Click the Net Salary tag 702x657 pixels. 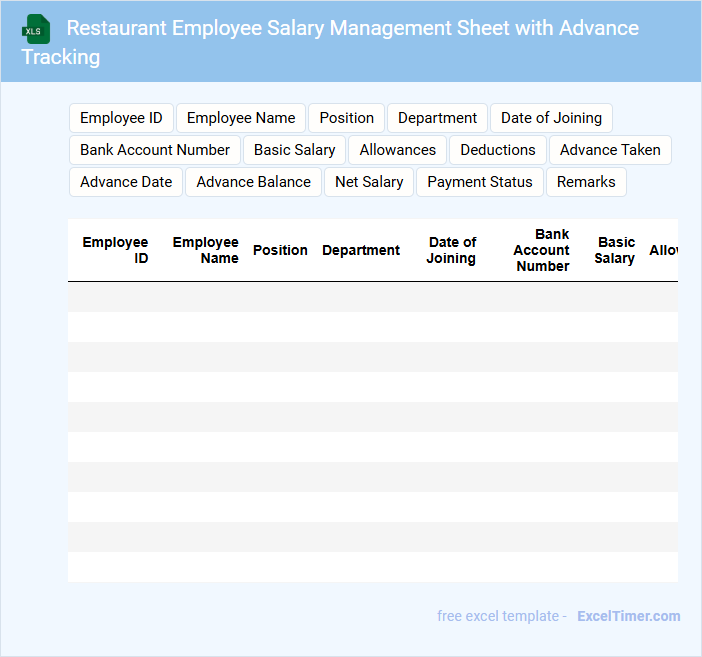(x=369, y=182)
